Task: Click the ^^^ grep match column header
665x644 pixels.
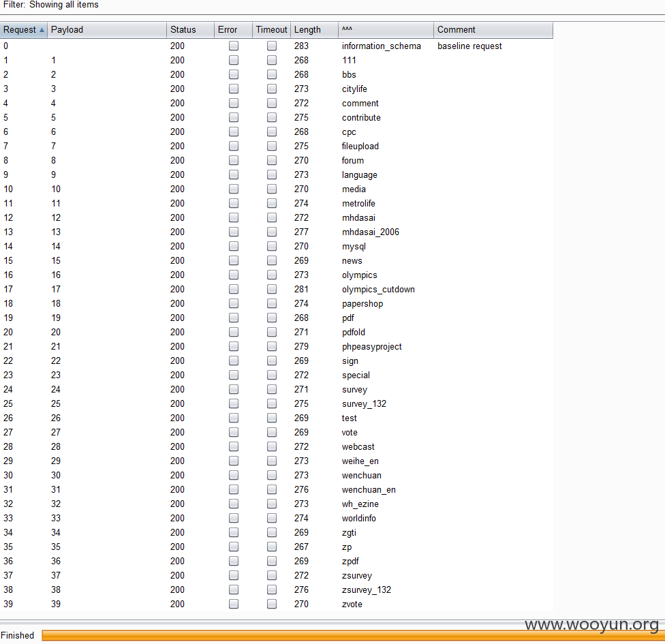Action: click(386, 30)
